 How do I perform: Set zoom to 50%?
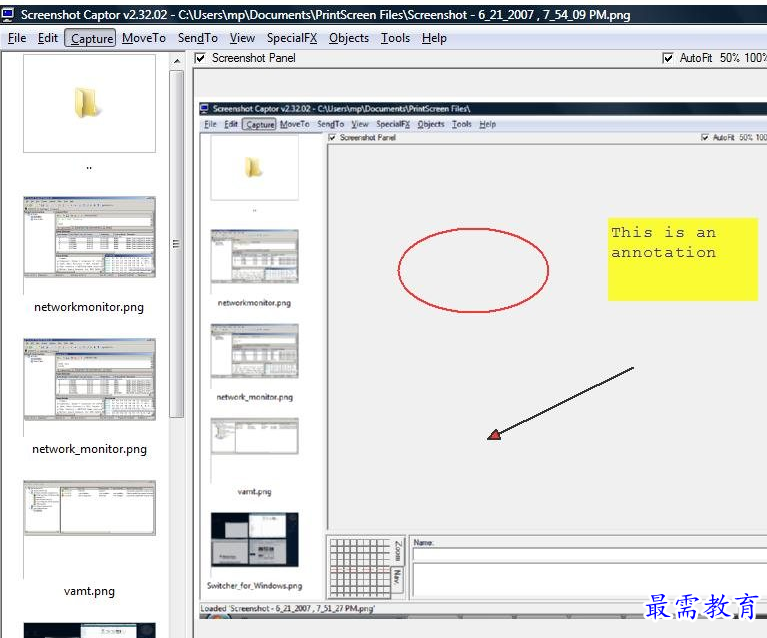729,58
